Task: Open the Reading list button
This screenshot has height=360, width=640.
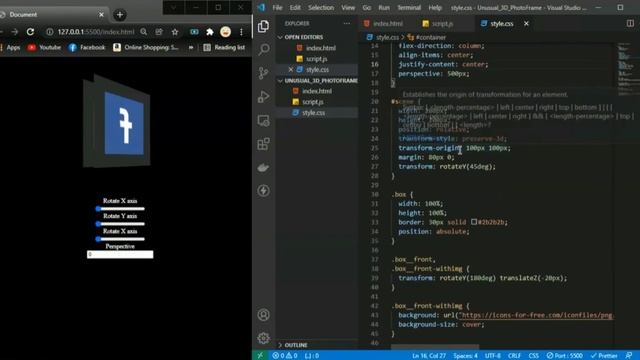Action: click(224, 48)
